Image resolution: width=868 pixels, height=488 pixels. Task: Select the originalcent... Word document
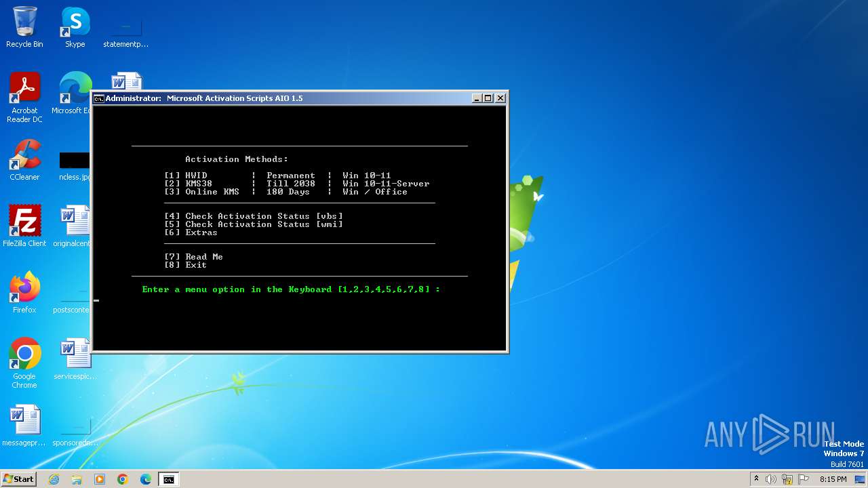pyautogui.click(x=73, y=226)
